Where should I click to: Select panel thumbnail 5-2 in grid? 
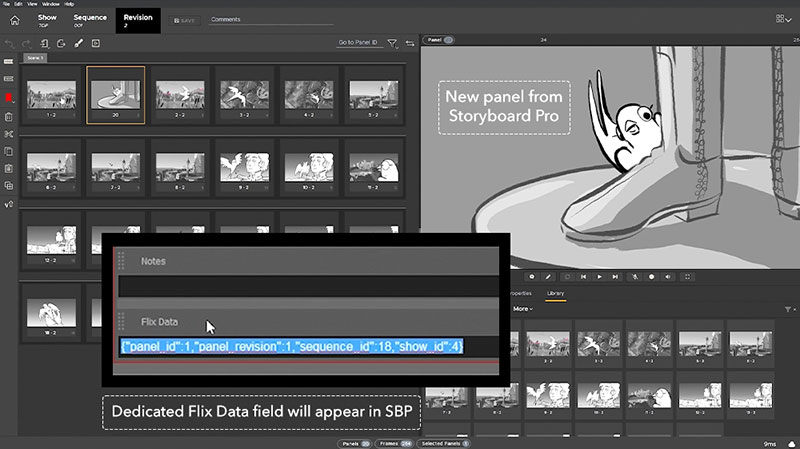tap(373, 95)
